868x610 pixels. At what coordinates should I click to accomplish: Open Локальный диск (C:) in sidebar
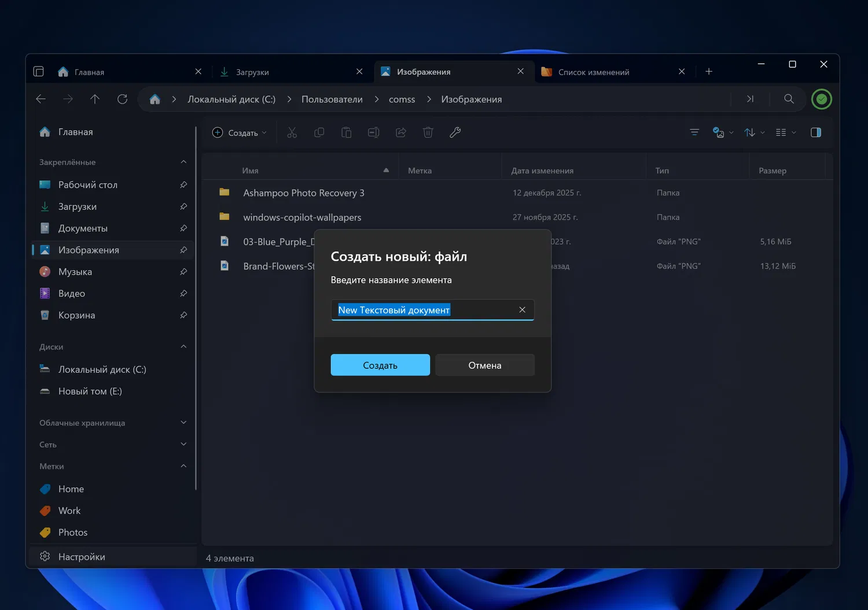(113, 369)
